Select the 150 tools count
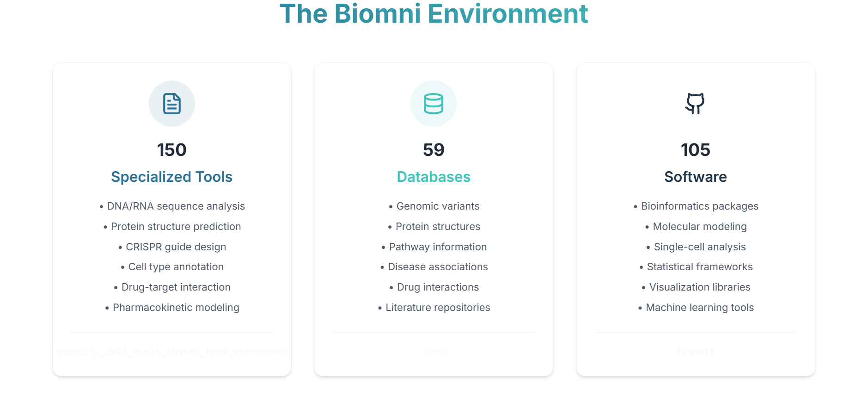Screen dimensions: 868x397 172,150
